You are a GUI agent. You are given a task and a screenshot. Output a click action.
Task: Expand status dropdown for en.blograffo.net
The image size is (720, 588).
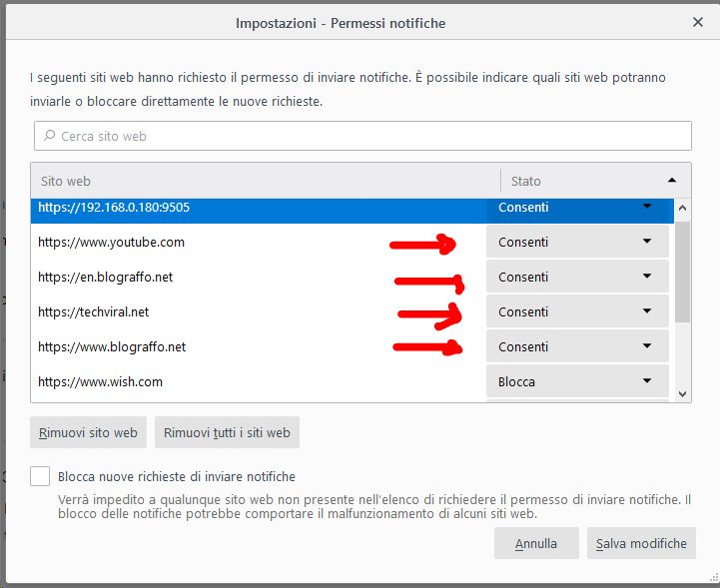tap(577, 277)
